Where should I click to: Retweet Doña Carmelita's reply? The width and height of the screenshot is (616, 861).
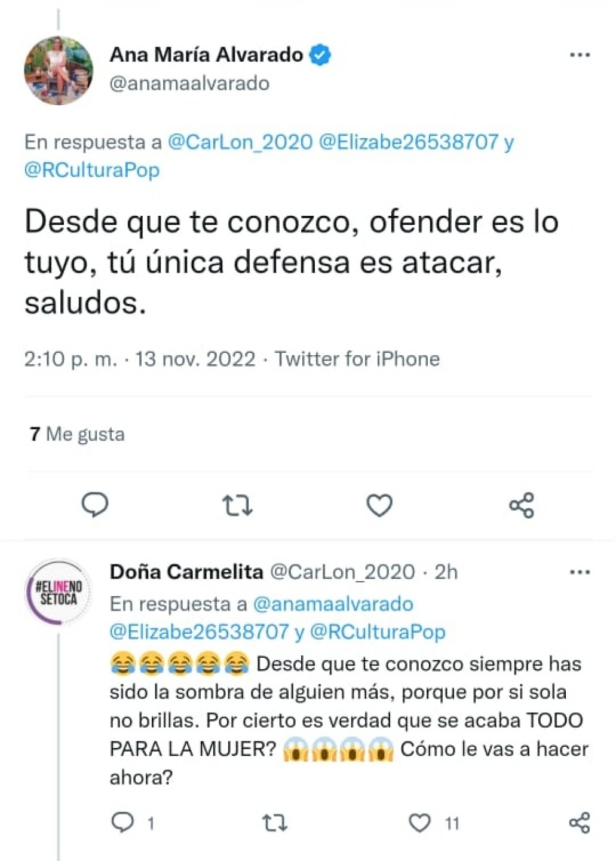pyautogui.click(x=275, y=823)
